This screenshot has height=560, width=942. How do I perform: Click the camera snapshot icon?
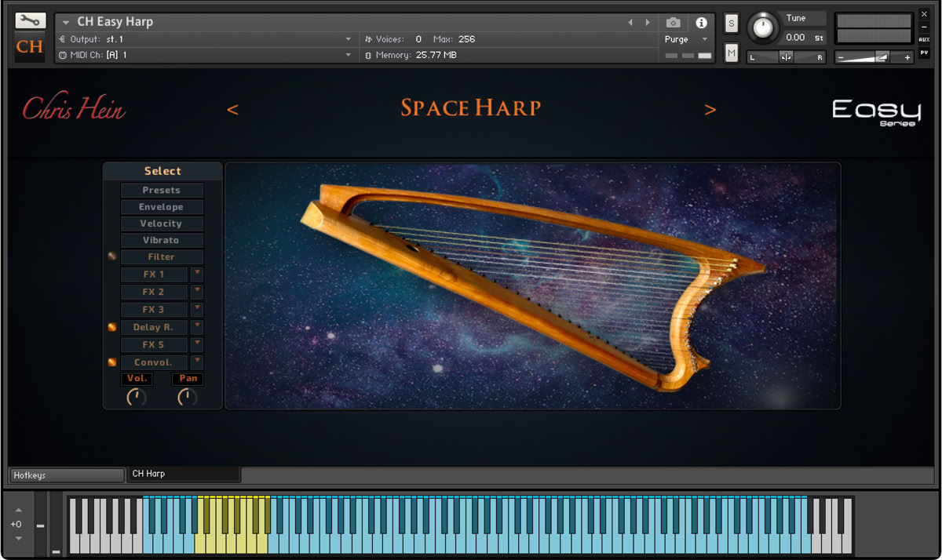(x=673, y=23)
